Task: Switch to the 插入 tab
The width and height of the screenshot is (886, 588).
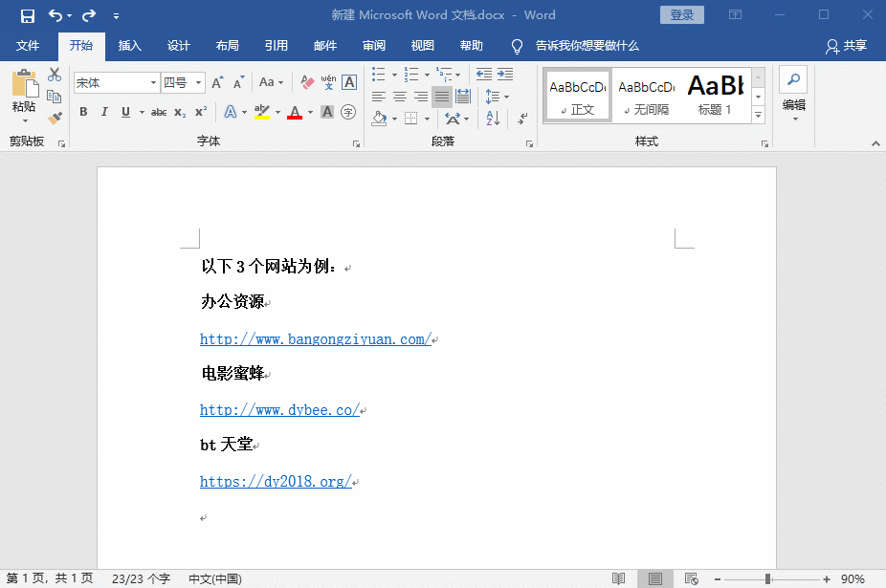Action: [129, 46]
